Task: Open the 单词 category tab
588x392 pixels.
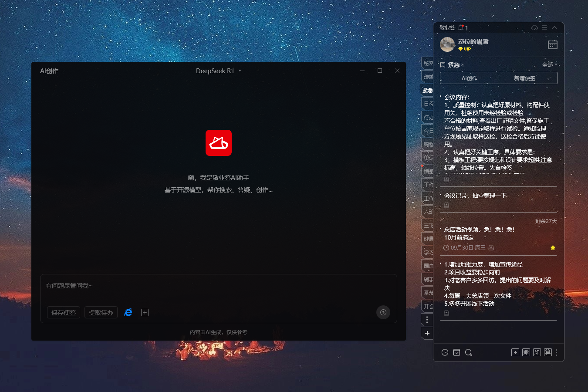Action: (428, 158)
